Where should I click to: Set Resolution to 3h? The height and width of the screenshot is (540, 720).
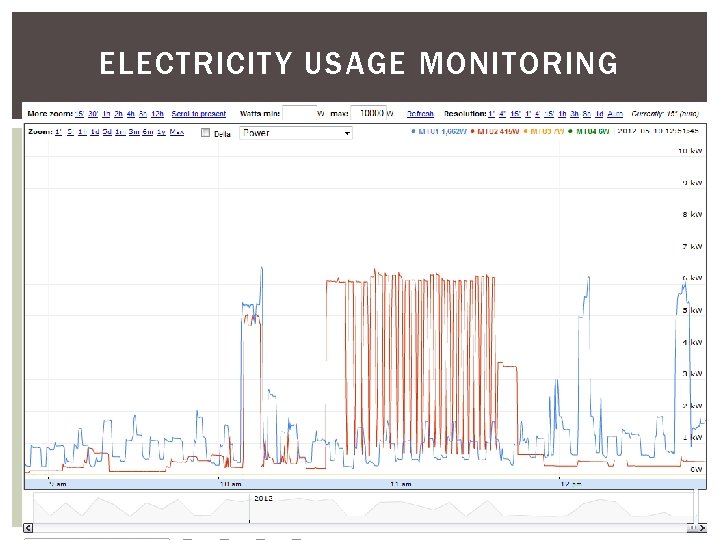click(x=574, y=113)
